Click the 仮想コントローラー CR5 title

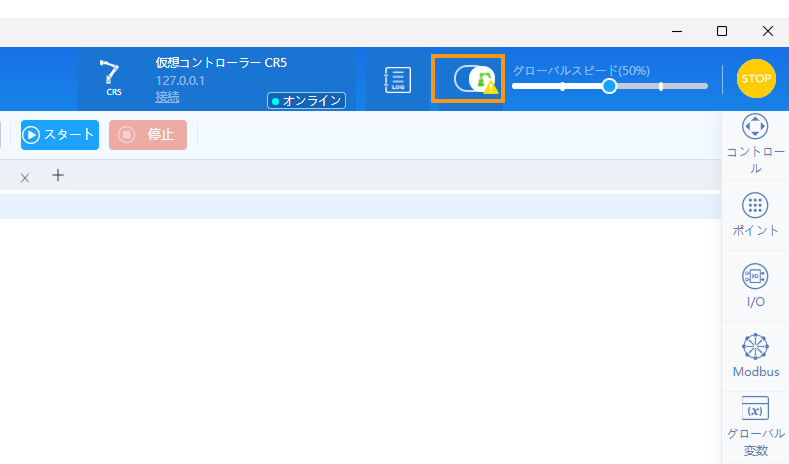click(x=221, y=63)
